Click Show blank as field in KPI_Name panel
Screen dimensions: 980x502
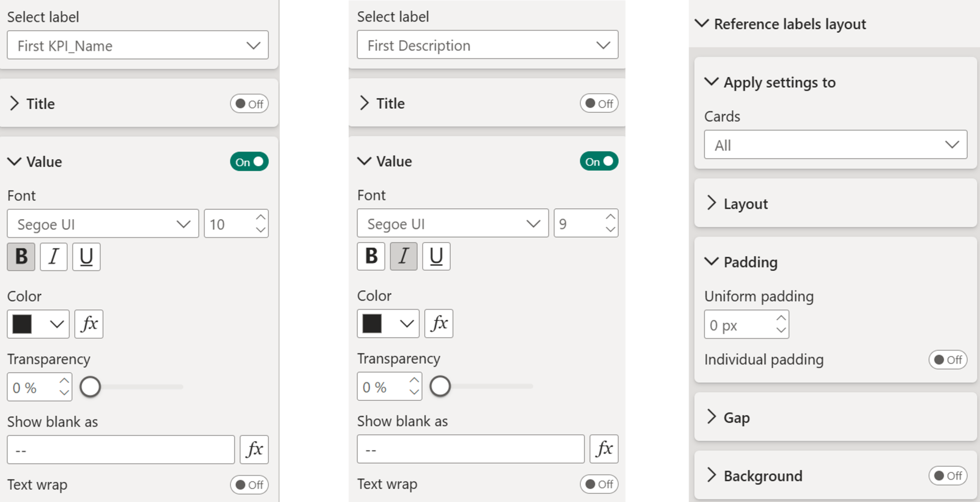[120, 450]
